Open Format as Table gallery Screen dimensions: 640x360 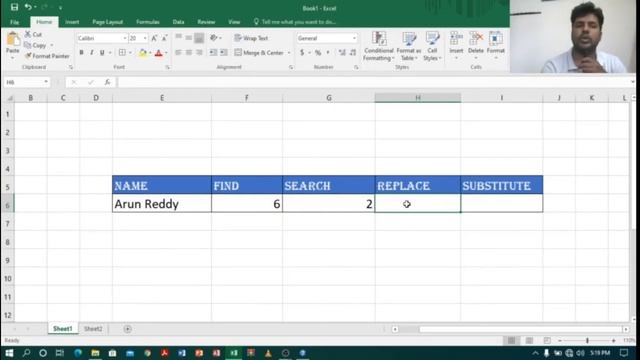(408, 46)
